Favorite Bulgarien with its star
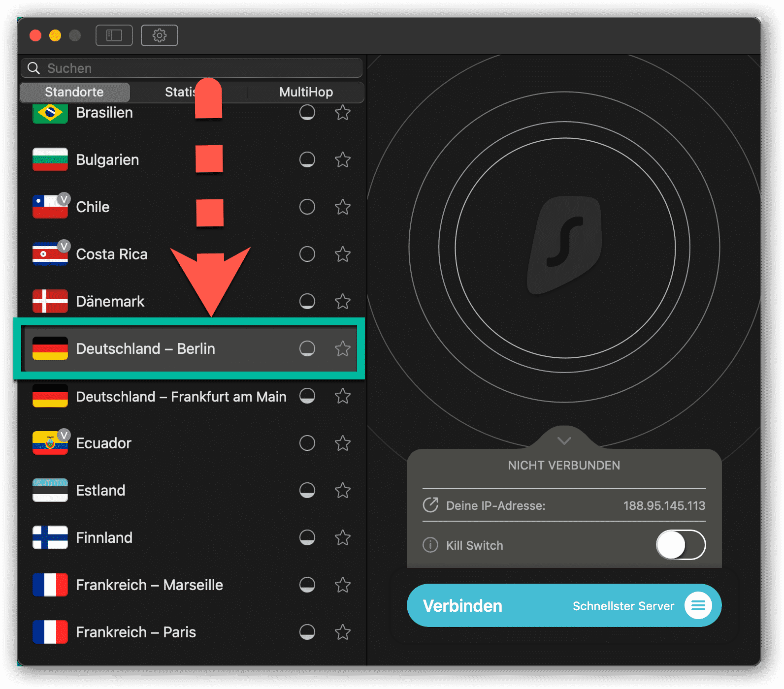 [343, 160]
